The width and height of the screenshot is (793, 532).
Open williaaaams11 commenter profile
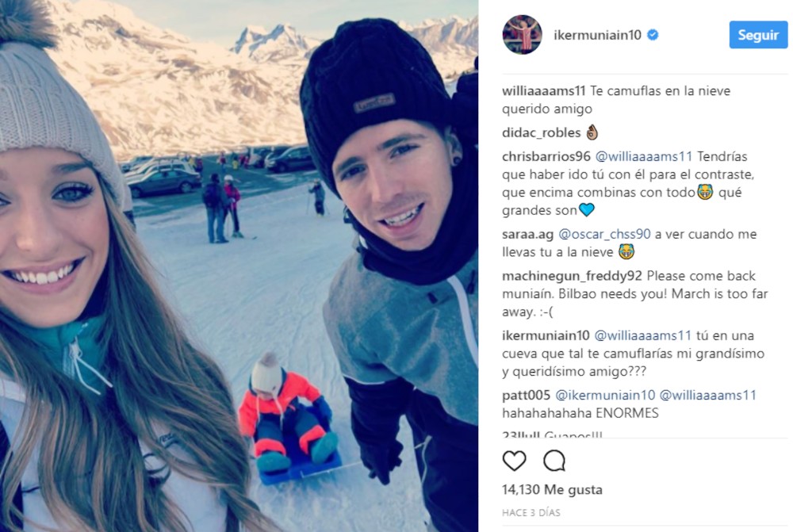[x=544, y=91]
